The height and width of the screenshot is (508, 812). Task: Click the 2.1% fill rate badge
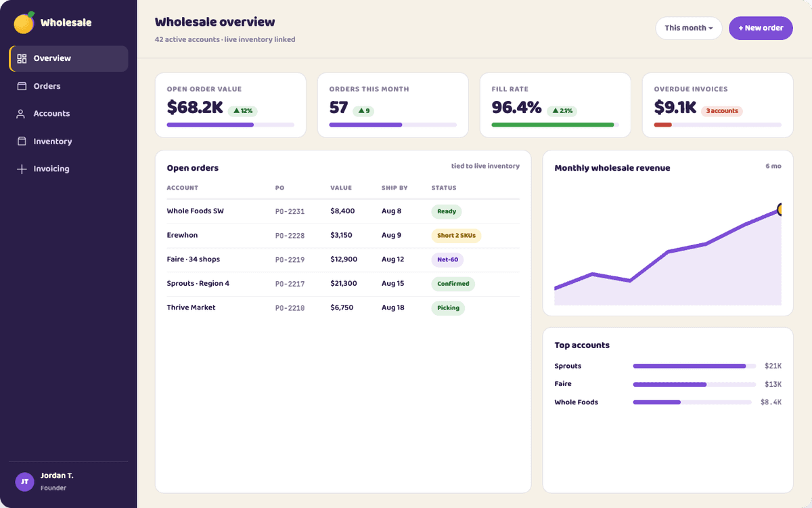click(562, 110)
